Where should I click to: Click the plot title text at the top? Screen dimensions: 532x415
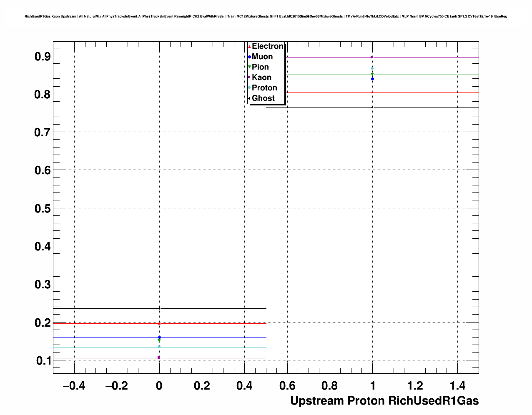point(266,16)
